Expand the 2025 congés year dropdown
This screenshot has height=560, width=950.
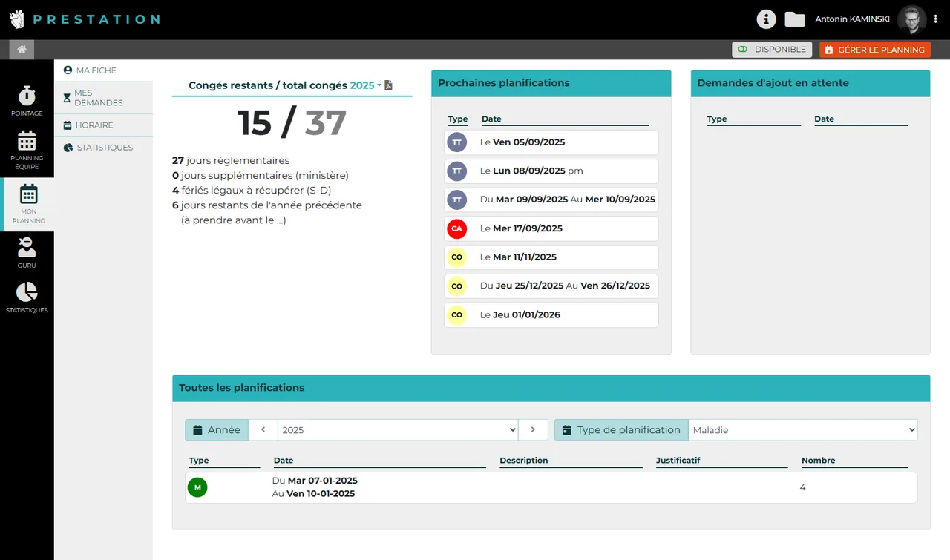coord(365,85)
